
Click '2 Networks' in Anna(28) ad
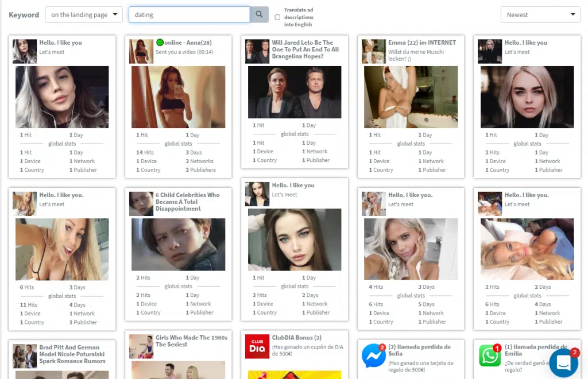[199, 161]
